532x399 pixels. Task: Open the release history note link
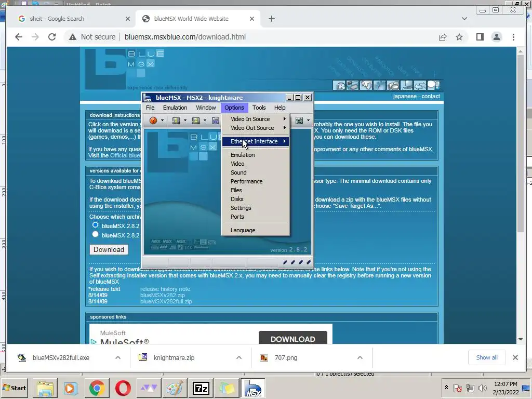(165, 289)
